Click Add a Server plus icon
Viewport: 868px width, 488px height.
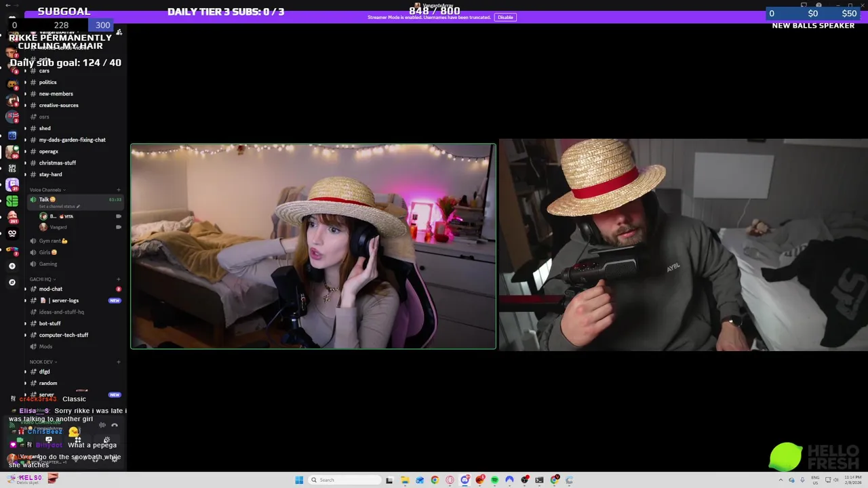(12, 266)
